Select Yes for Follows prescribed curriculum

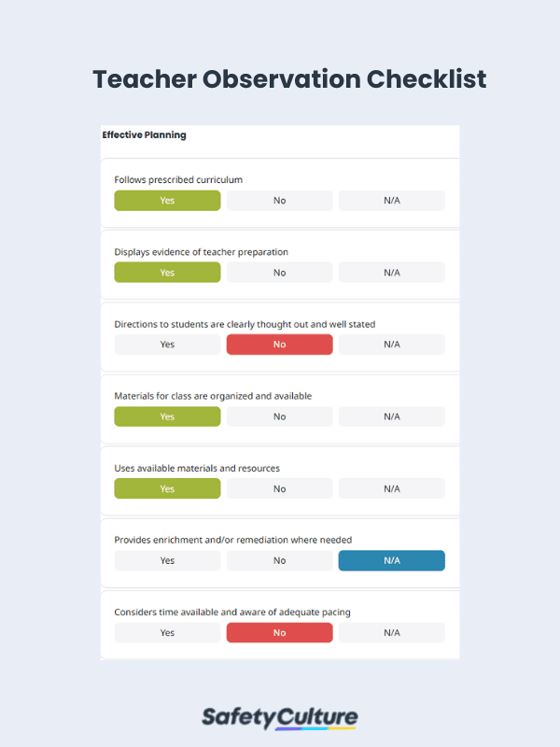coord(166,200)
